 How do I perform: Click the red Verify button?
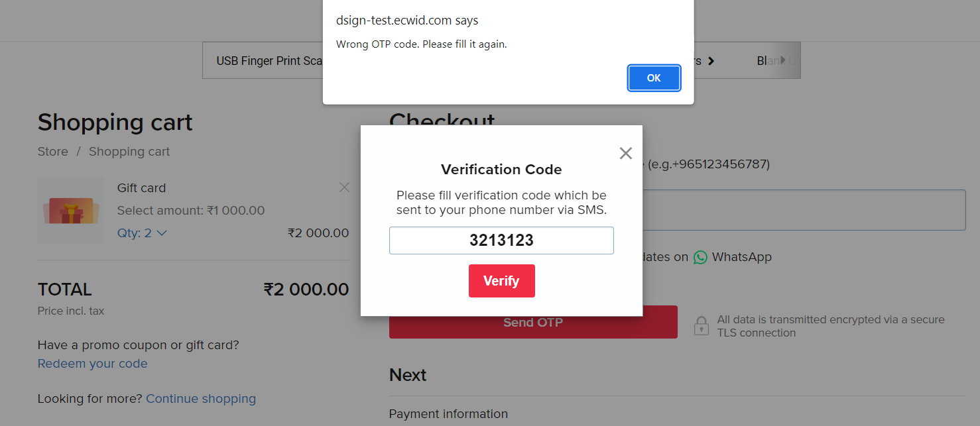(501, 281)
